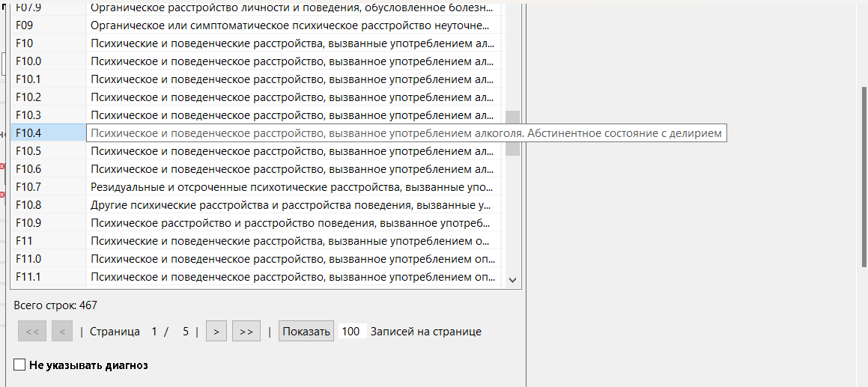Select the row with code F11.1
868x387 pixels.
258,277
